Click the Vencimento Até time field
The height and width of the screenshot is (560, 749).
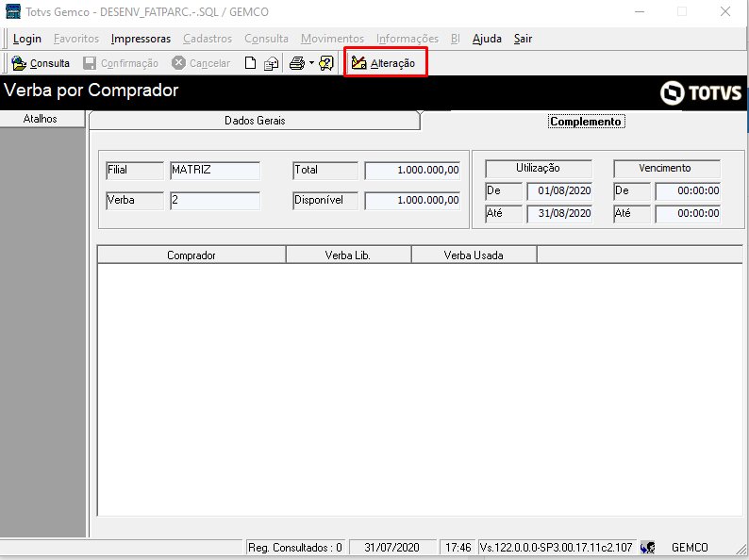pyautogui.click(x=688, y=213)
